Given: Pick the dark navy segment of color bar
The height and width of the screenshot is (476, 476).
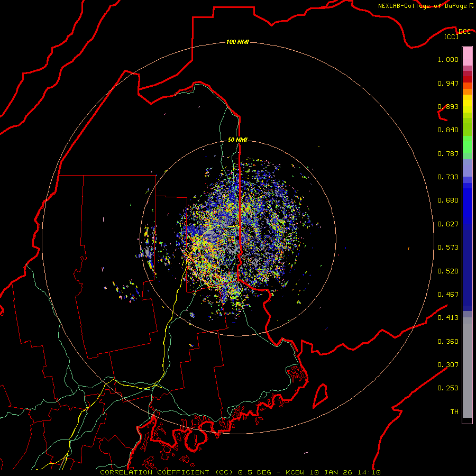Looking at the screenshot, I should pos(467,268).
